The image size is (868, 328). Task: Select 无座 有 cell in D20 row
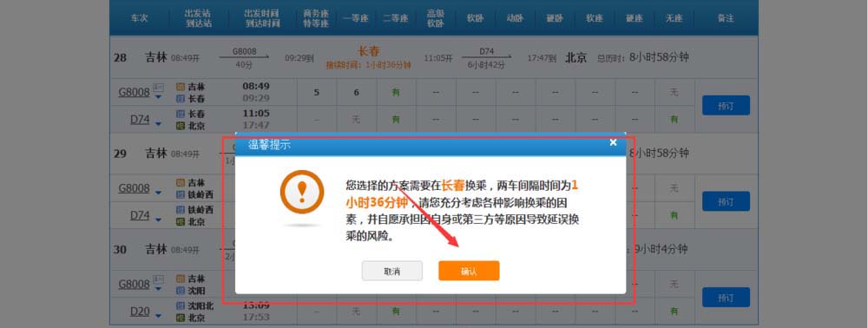674,312
